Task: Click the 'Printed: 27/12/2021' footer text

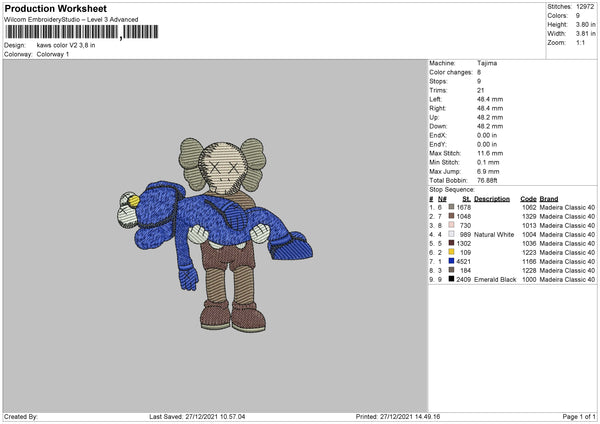Action: pos(398,416)
